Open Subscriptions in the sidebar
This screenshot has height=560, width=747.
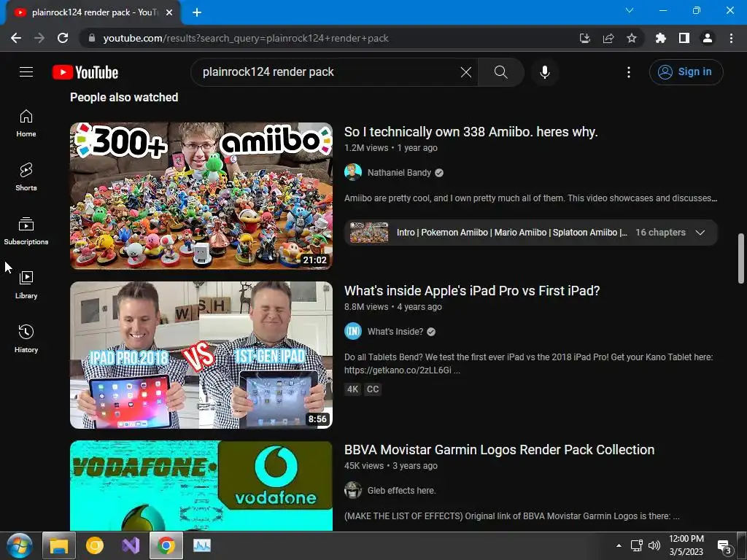pyautogui.click(x=26, y=231)
